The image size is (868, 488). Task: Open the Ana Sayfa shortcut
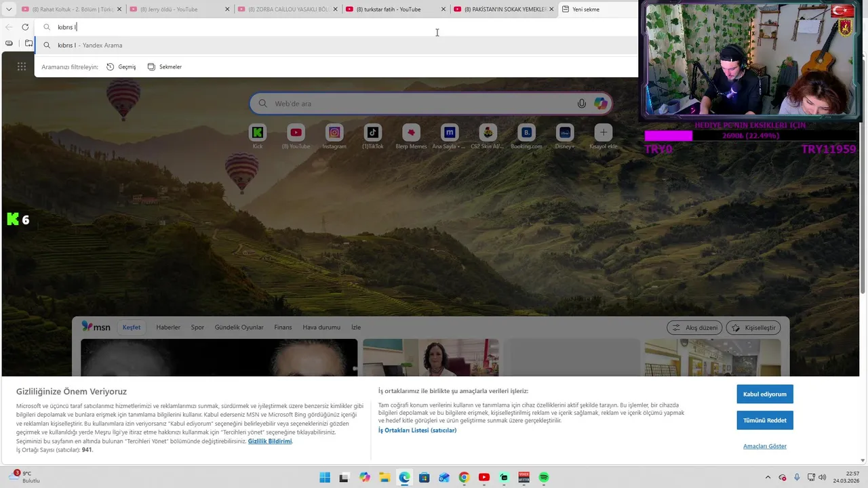coord(449,136)
